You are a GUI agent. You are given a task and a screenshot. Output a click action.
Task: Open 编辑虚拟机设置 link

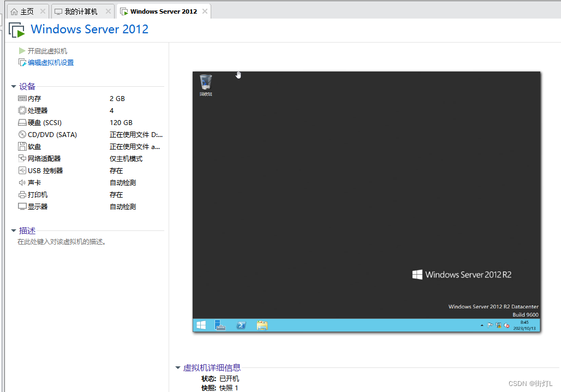point(50,63)
